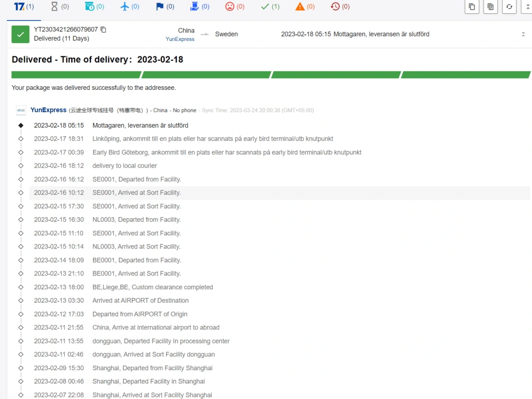The image size is (532, 399).
Task: Click the Sync Time 2023-03-24 text
Action: [x=258, y=110]
